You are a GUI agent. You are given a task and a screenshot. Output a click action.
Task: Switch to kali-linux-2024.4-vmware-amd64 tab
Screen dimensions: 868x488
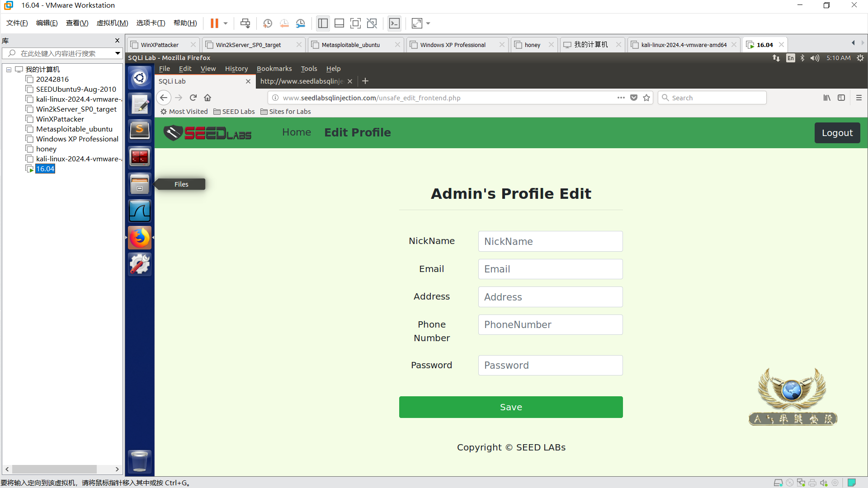click(x=683, y=45)
